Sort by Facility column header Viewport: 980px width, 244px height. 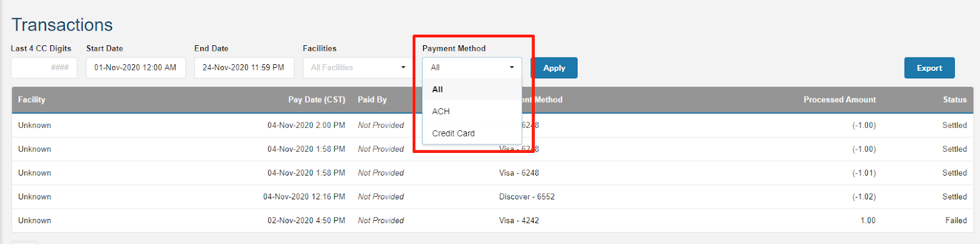(32, 100)
